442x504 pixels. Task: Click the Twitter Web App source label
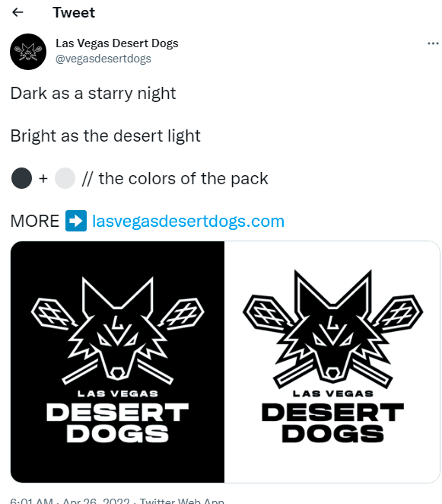point(182,501)
